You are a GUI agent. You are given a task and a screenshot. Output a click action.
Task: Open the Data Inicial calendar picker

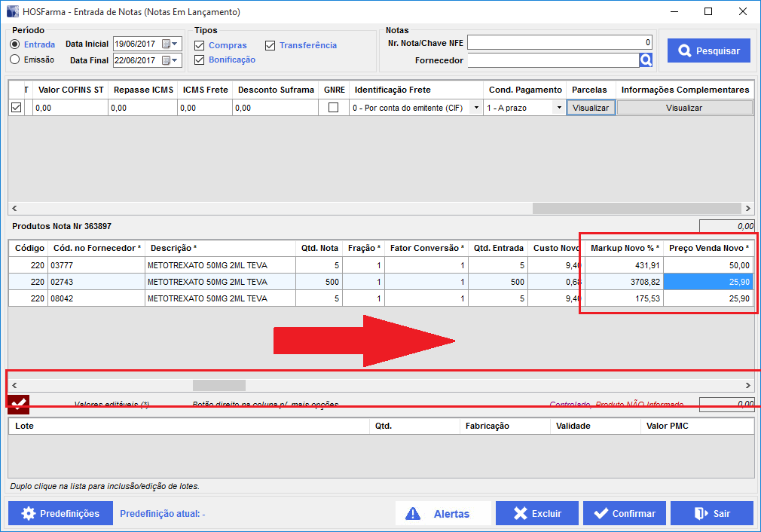tap(170, 44)
